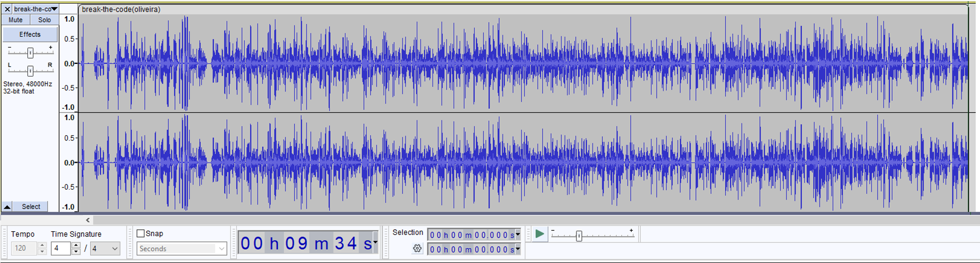Open the Seconds snap unit dropdown
This screenshot has height=263, width=980.
pos(181,248)
